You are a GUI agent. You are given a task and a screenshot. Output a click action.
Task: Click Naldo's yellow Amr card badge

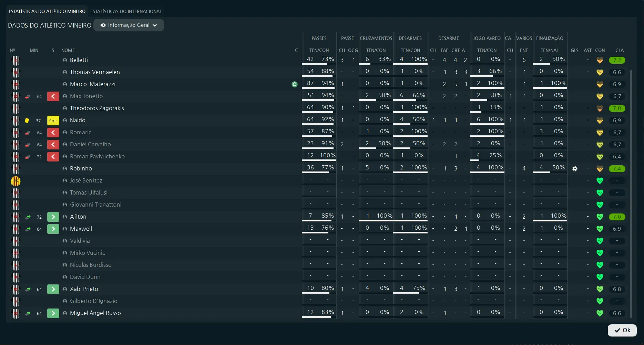pos(53,121)
